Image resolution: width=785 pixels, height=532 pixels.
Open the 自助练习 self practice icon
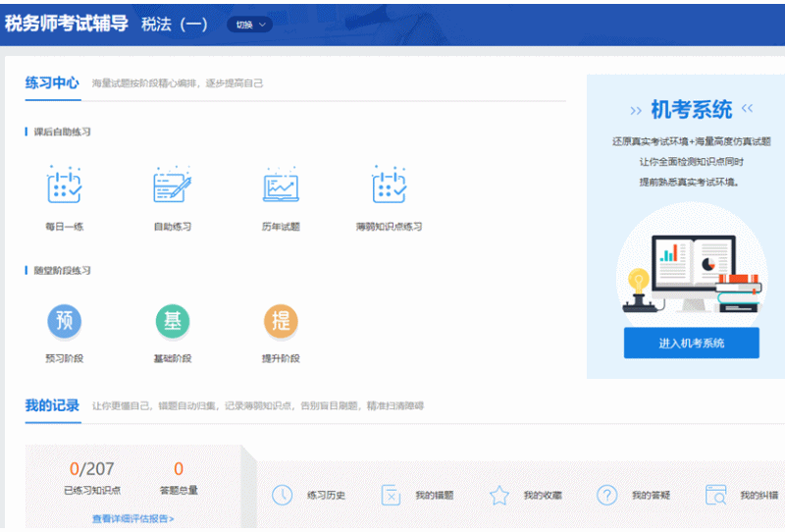pyautogui.click(x=172, y=186)
